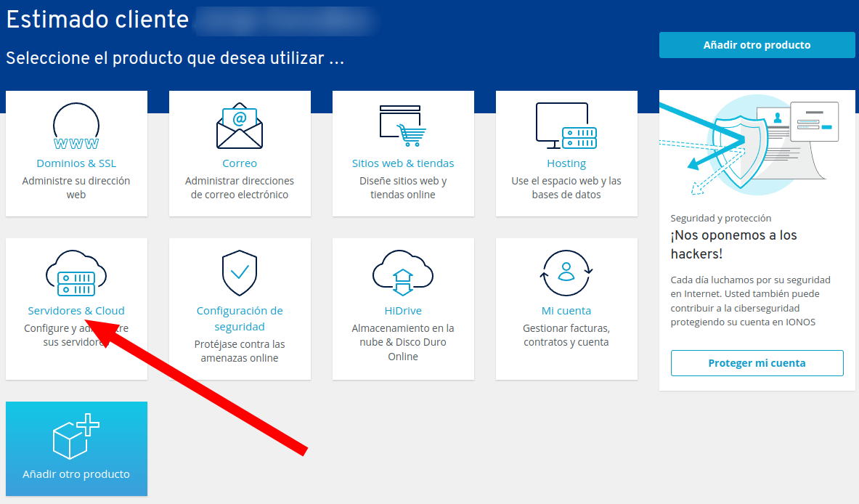
Task: Click the shield checkmark security icon
Action: [240, 273]
